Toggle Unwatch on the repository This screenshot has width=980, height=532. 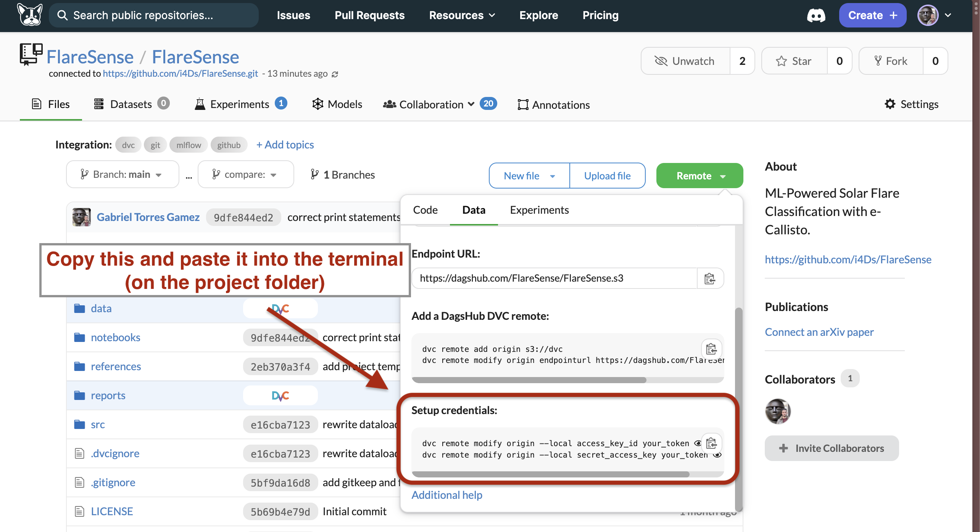[x=685, y=61]
